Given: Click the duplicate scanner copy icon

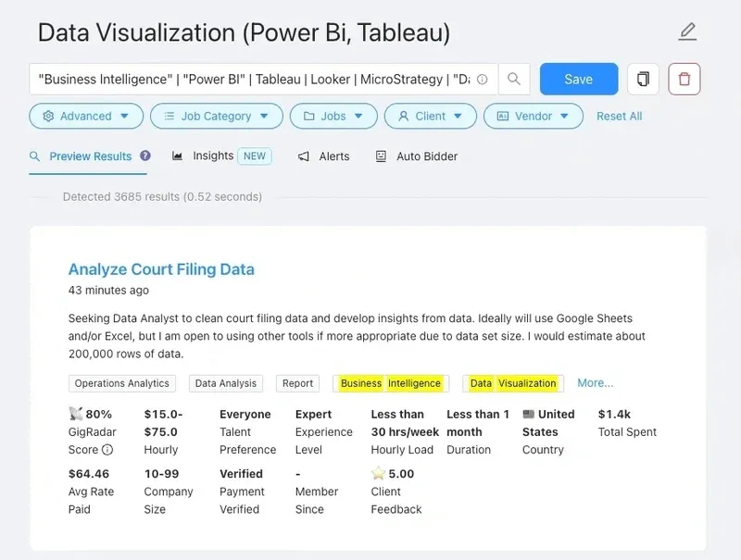Looking at the screenshot, I should pyautogui.click(x=643, y=79).
